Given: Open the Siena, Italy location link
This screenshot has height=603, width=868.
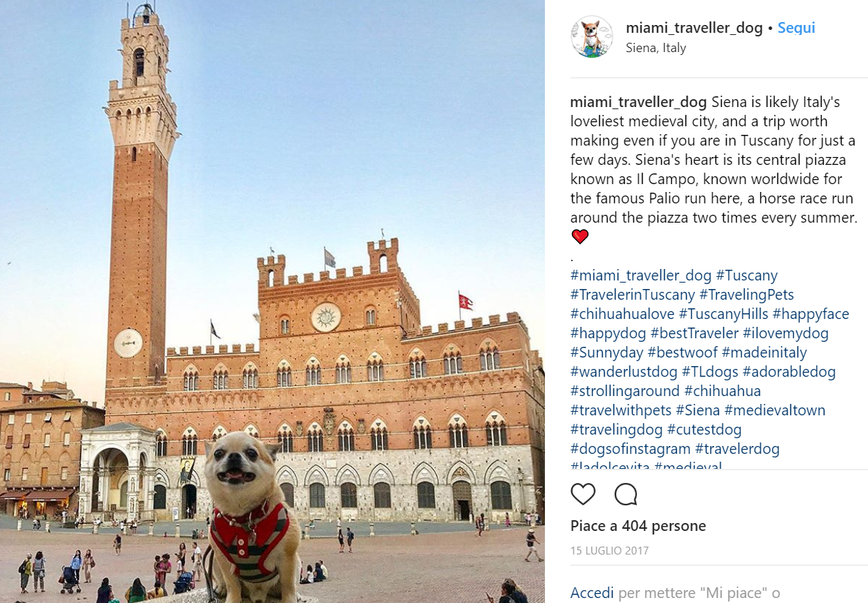Looking at the screenshot, I should pyautogui.click(x=655, y=48).
